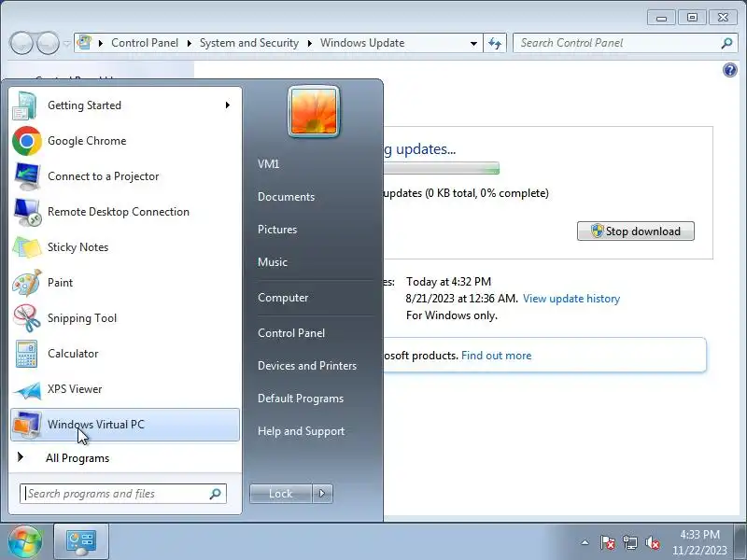Open VM1 user folder
Screen dimensions: 747x560
click(x=268, y=164)
